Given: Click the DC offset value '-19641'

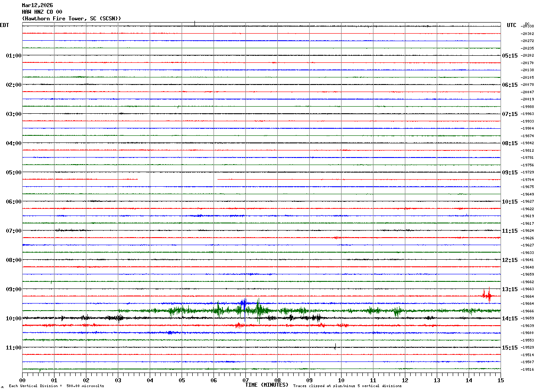Looking at the screenshot, I should click(x=528, y=260).
